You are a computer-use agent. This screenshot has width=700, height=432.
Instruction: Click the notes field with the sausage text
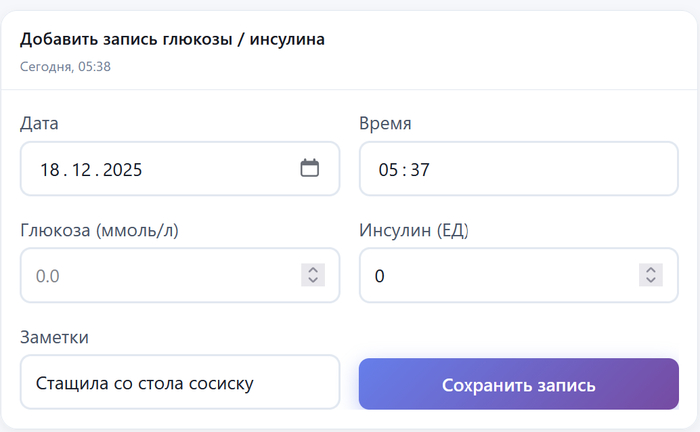(x=180, y=383)
